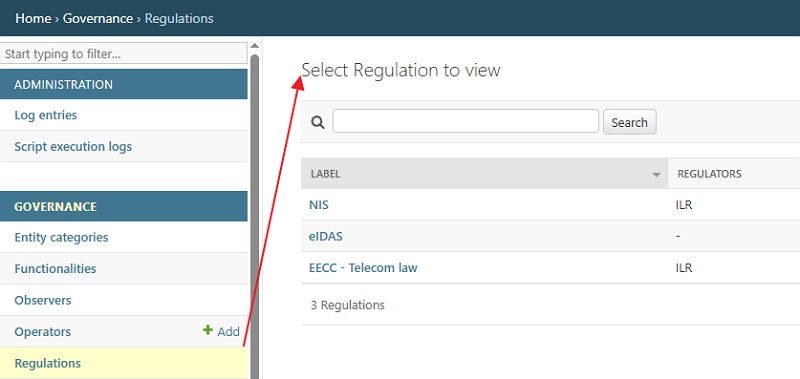
Task: Open Script execution logs
Action: [x=73, y=147]
